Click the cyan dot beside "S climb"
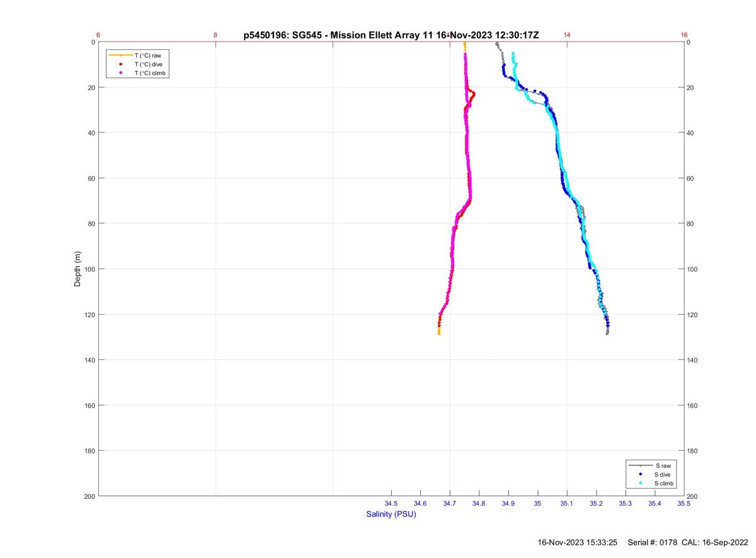 pos(640,483)
